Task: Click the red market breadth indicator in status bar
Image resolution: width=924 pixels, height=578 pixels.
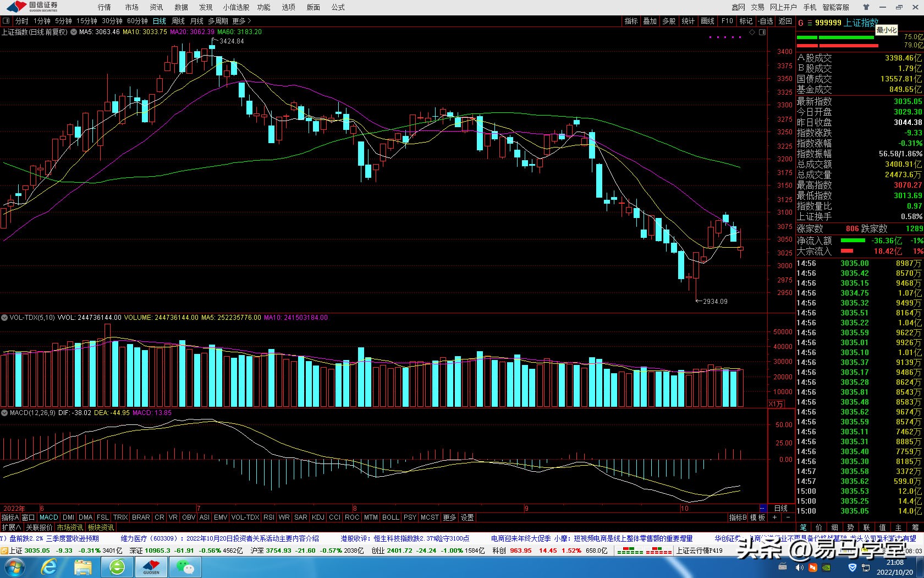Action: [x=659, y=550]
